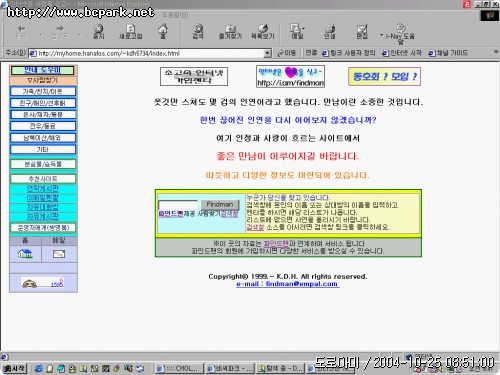500x375 pixels.
Task: Select the 친구/애인/선후배 sidebar category
Action: click(x=43, y=103)
